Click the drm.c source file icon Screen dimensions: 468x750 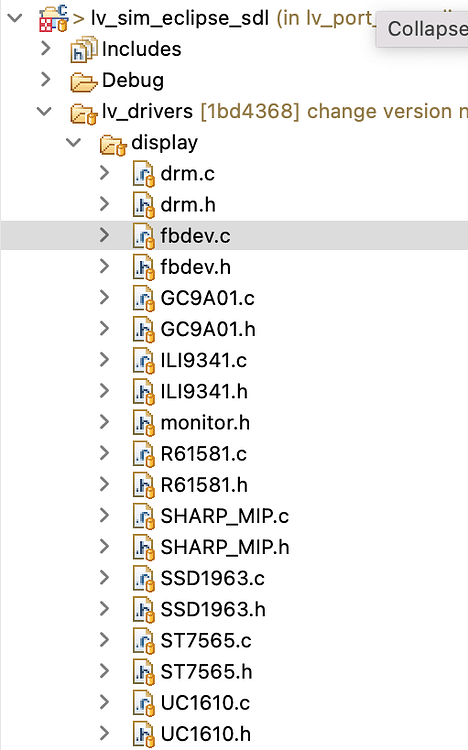[x=144, y=174]
